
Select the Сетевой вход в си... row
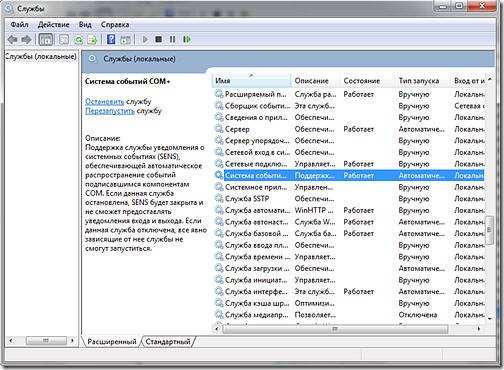(349, 152)
